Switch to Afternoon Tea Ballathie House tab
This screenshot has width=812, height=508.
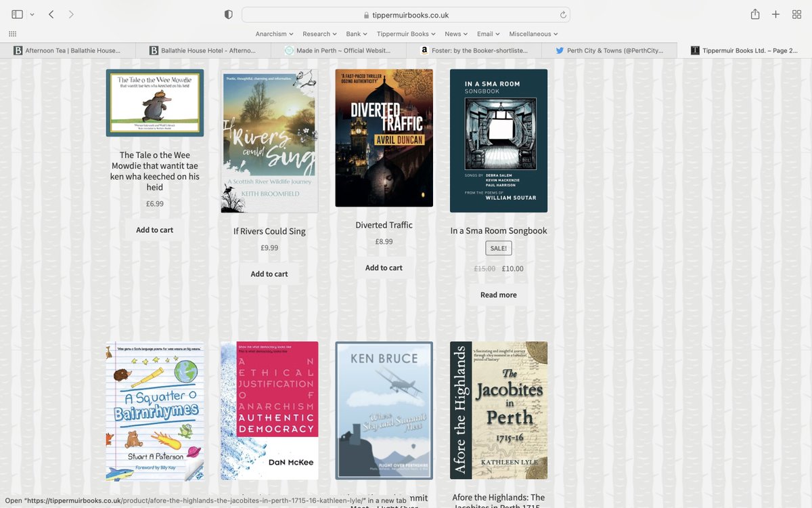coord(68,50)
